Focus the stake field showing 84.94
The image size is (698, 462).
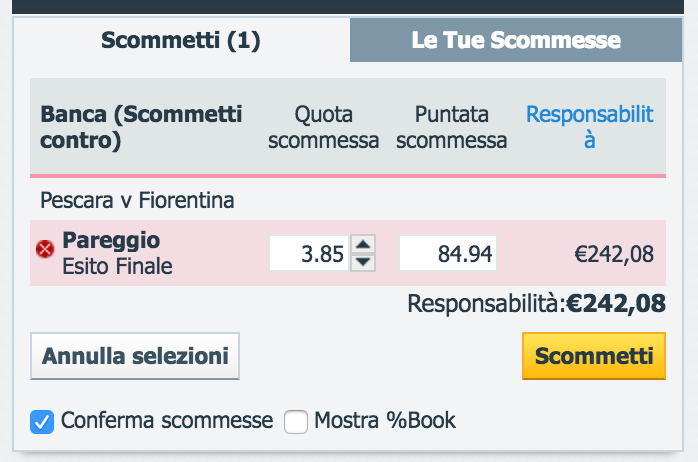tap(448, 253)
